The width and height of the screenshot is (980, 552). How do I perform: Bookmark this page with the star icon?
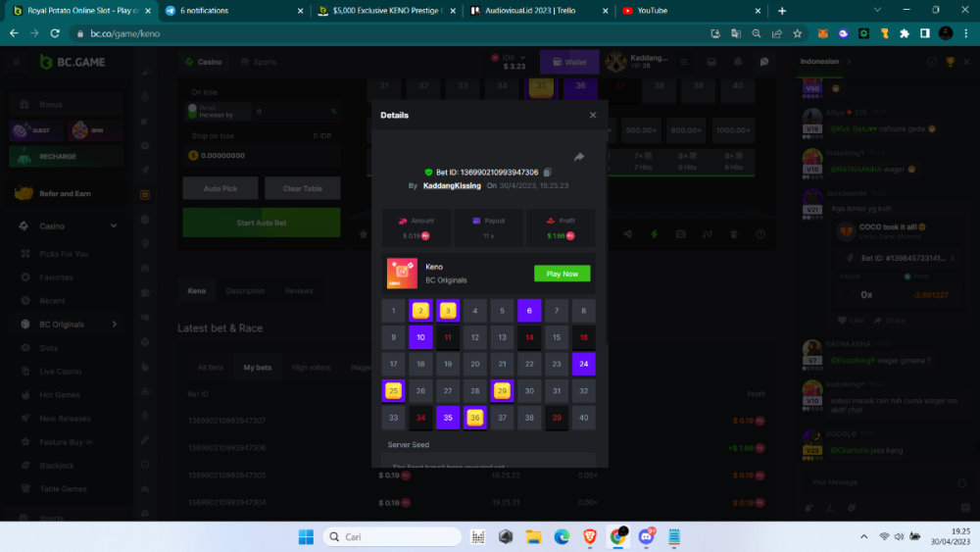click(797, 33)
